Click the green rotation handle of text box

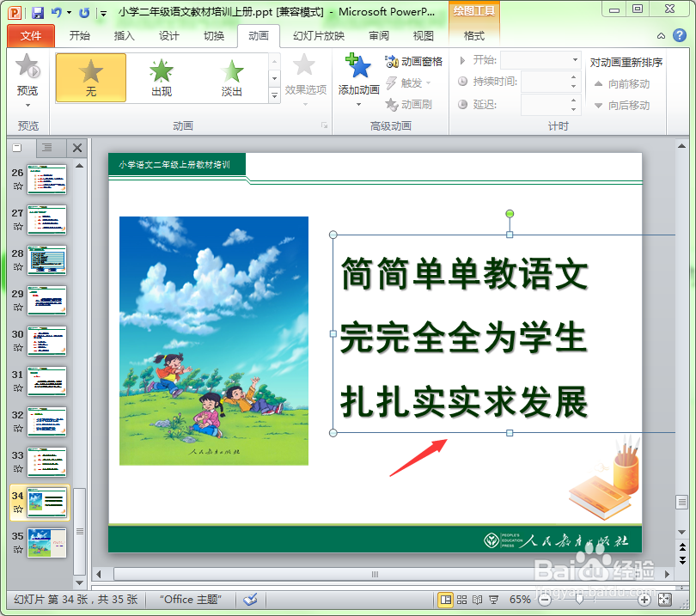(510, 214)
